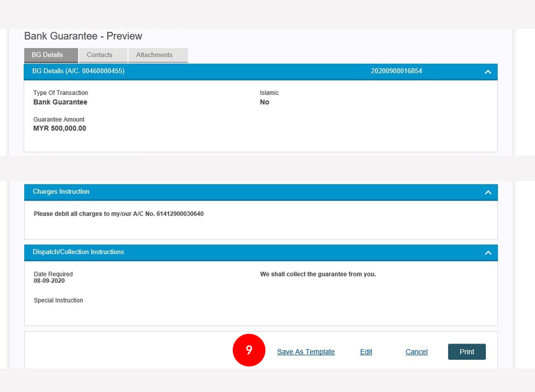Click the Special Instruction label
The image size is (535, 392).
pos(58,300)
